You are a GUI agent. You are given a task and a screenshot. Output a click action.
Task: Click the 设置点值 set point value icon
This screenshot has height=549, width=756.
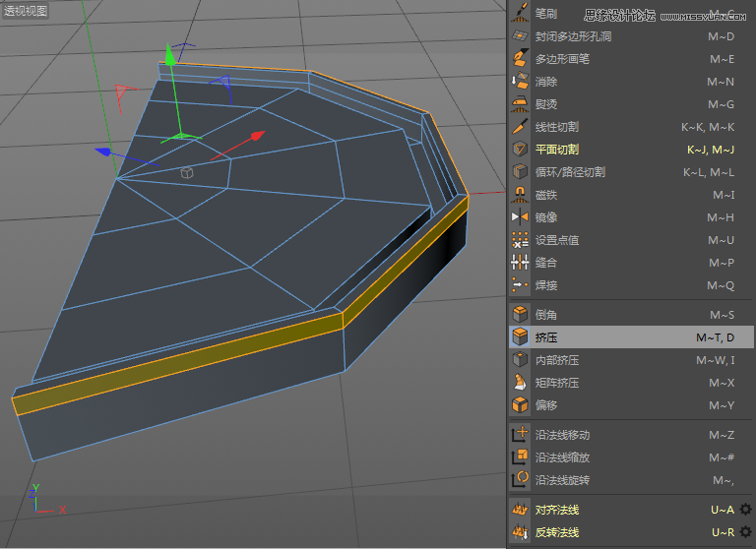point(520,240)
